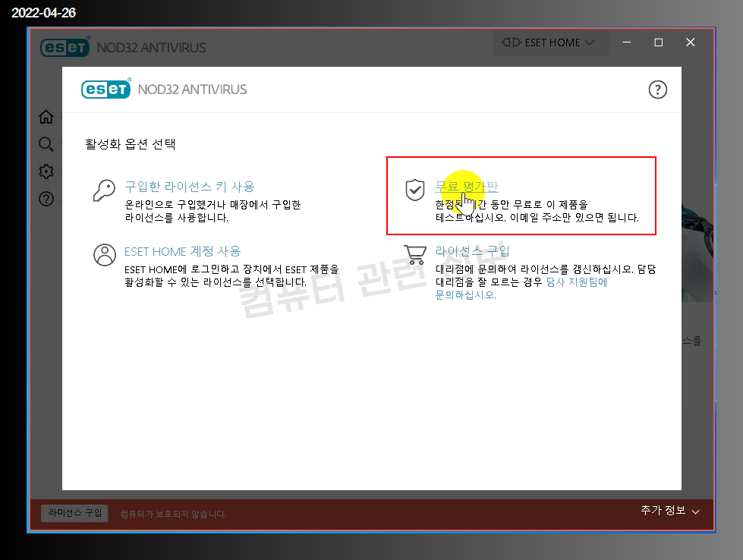Follow the '당사 지원팀에 문의하십시오' link
Screen dimensions: 743x560
pyautogui.click(x=521, y=288)
